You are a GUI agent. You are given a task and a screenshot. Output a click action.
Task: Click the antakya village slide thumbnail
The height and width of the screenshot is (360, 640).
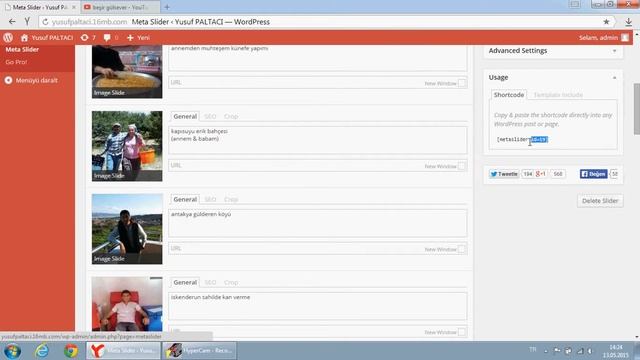[127, 229]
